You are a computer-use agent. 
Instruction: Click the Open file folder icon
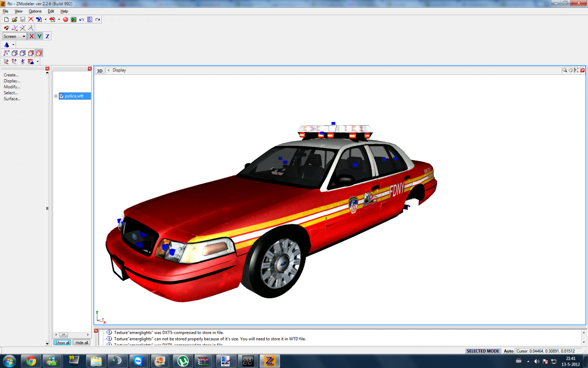coord(15,20)
